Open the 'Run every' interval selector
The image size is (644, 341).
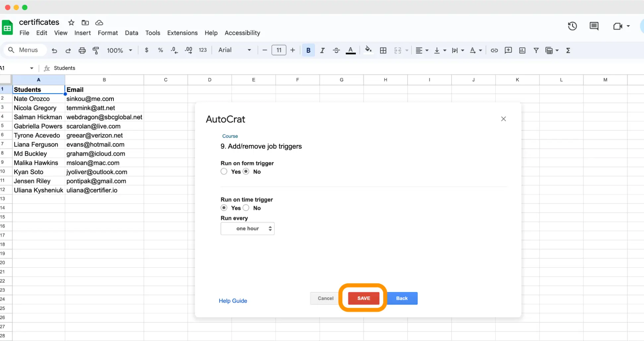pyautogui.click(x=247, y=229)
